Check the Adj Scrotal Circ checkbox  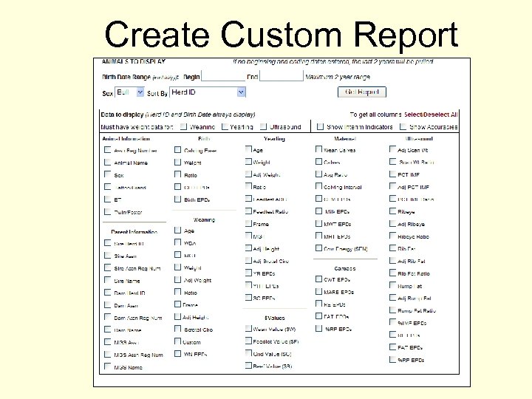tap(248, 261)
